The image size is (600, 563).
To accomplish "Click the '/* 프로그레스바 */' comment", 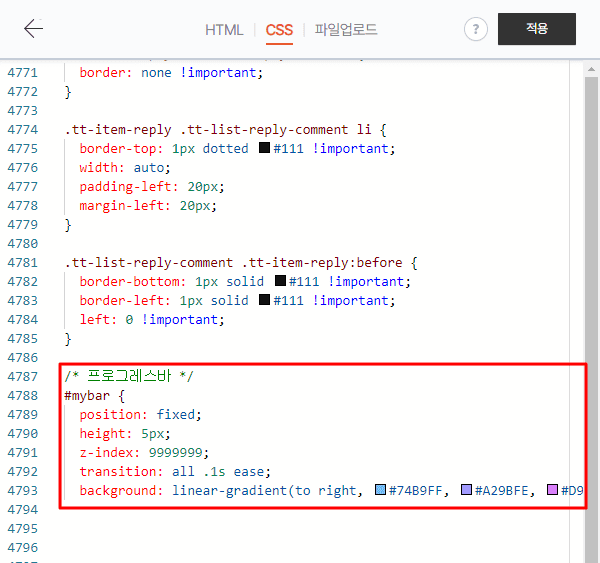I will coord(129,376).
